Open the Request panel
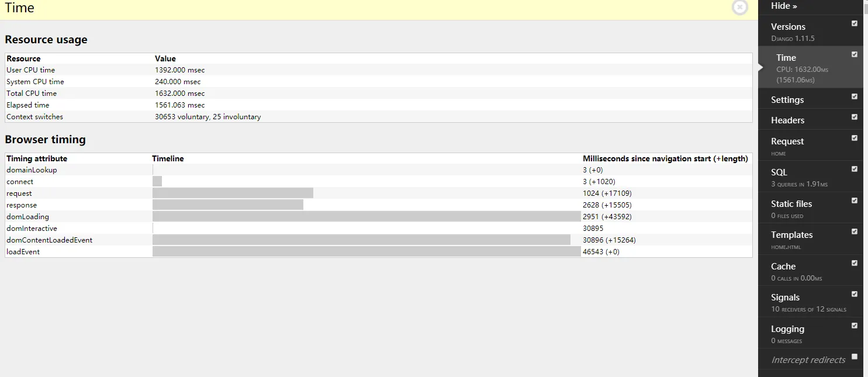 click(787, 141)
